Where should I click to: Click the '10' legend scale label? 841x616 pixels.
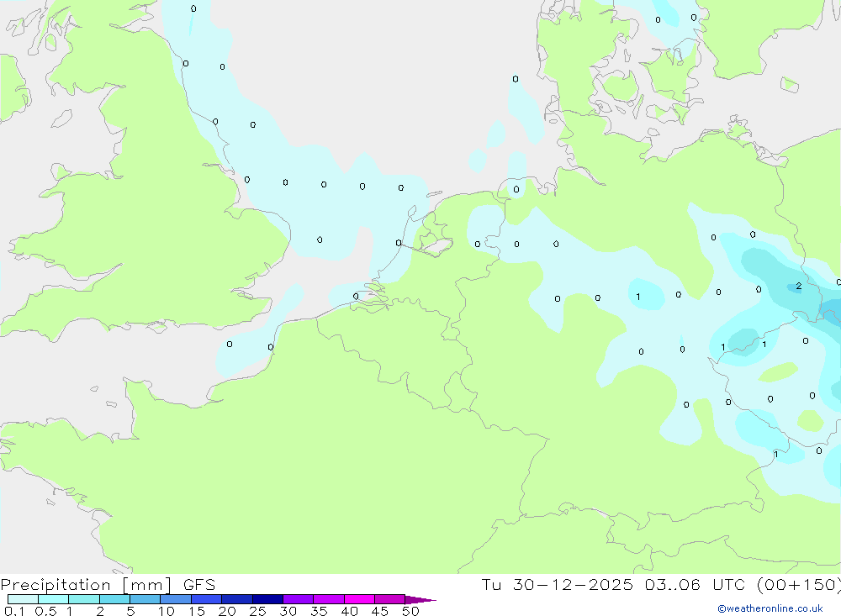167,611
